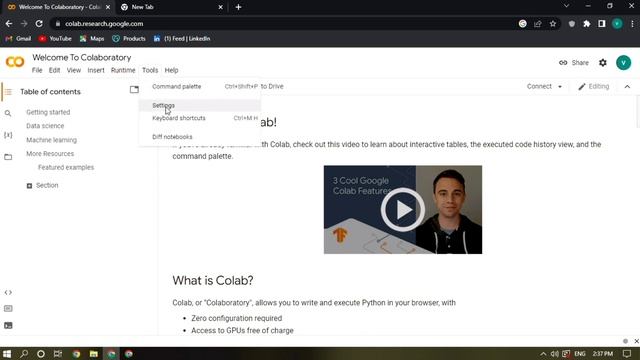Choose Diff notebooks from the menu
640x360 pixels.
200,137
